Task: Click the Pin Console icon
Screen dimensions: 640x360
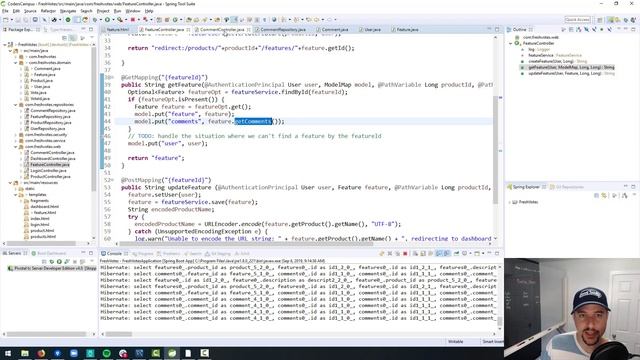Action: click(456, 253)
